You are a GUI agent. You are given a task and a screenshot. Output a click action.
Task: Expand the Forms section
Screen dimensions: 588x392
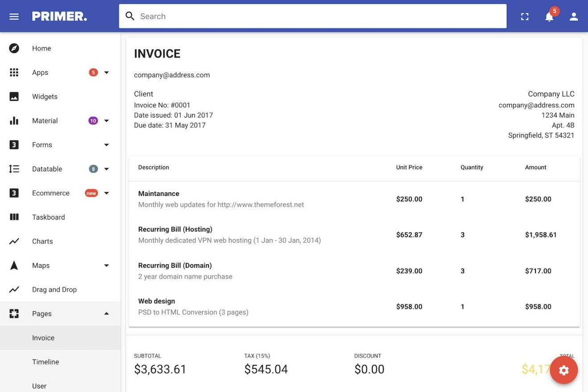coord(106,145)
